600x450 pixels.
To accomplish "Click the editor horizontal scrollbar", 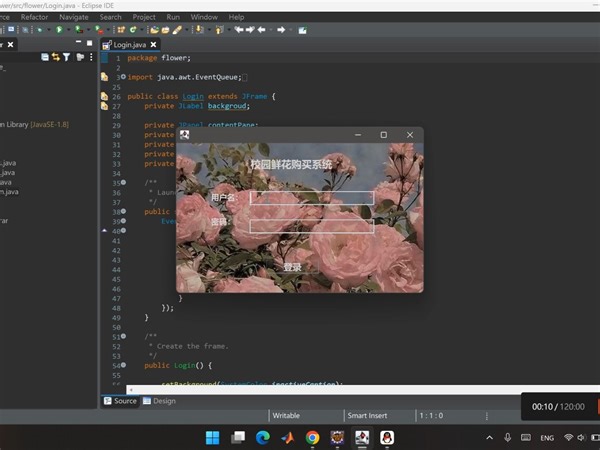I will coord(363,390).
